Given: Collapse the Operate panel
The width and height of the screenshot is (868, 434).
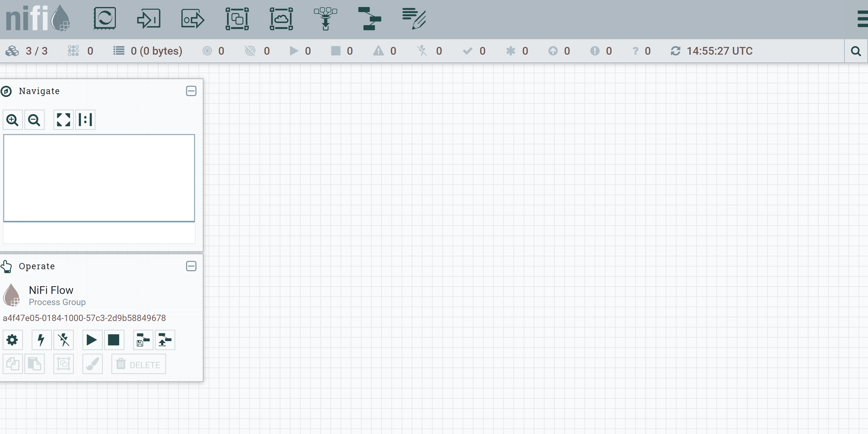Looking at the screenshot, I should pyautogui.click(x=191, y=266).
